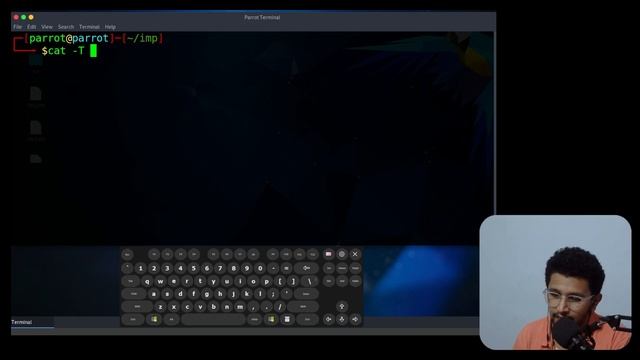Open the Edit menu in Parrot Terminal
This screenshot has width=640, height=360.
pos(31,27)
